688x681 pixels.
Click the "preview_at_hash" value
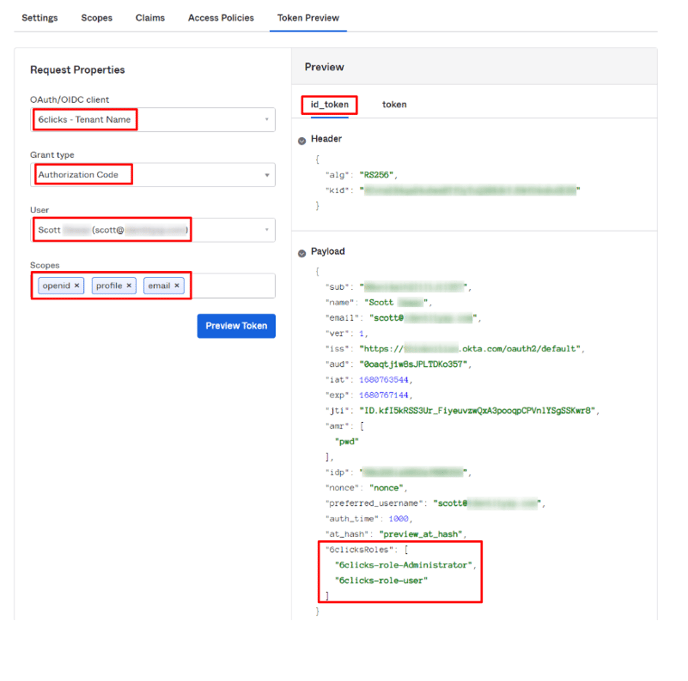421,534
